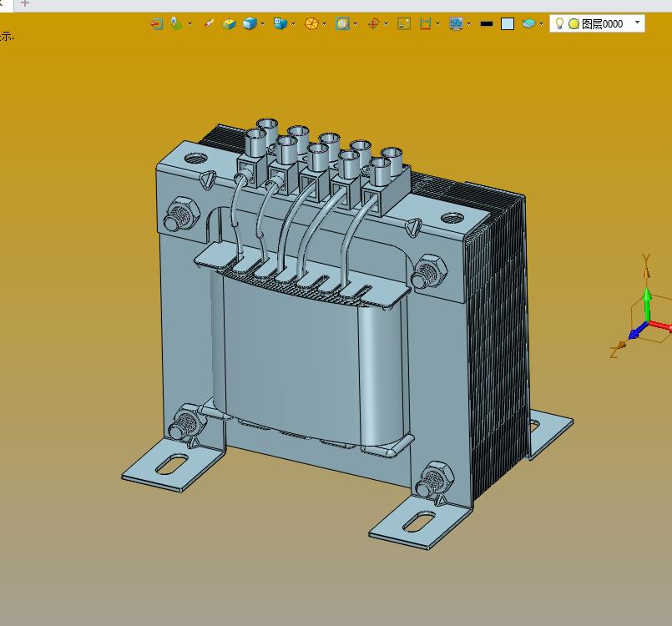
Task: Click the blue shaded cube icon
Action: 250,23
